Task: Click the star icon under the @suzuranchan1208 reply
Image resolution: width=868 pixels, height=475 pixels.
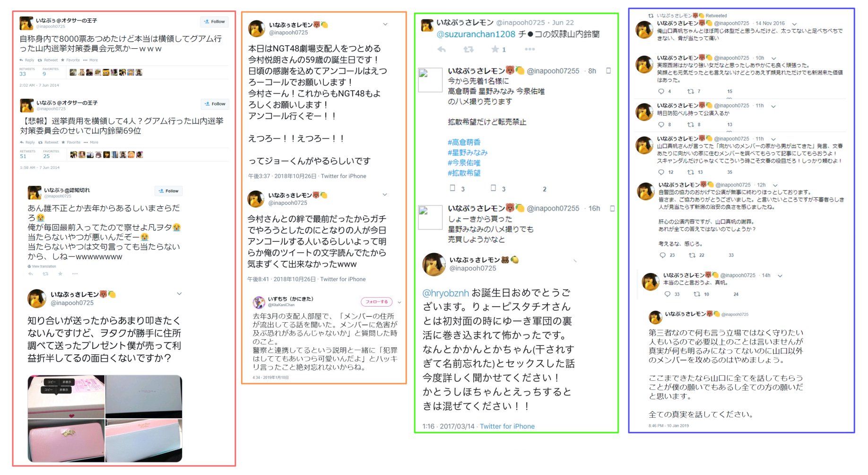Action: (495, 49)
